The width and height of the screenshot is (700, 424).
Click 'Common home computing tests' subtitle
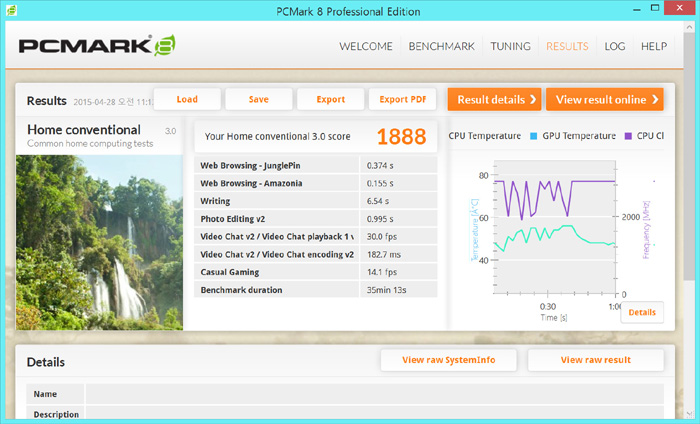coord(90,144)
